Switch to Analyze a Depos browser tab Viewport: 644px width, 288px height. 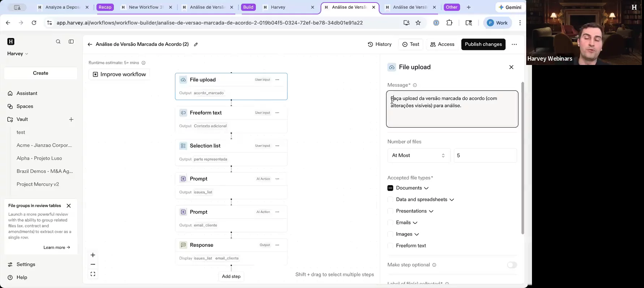tap(63, 7)
